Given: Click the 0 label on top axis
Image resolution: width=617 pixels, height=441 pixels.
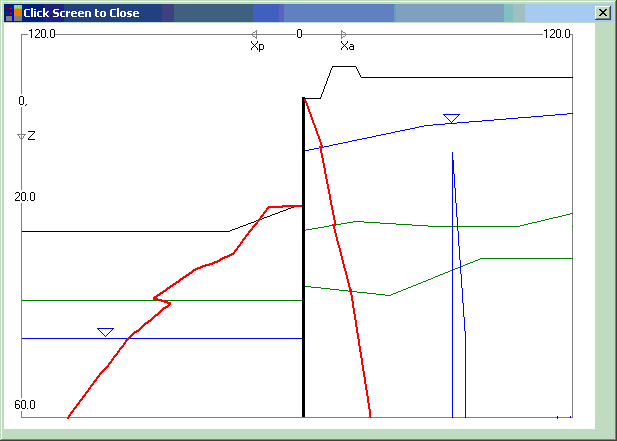Looking at the screenshot, I should point(299,34).
